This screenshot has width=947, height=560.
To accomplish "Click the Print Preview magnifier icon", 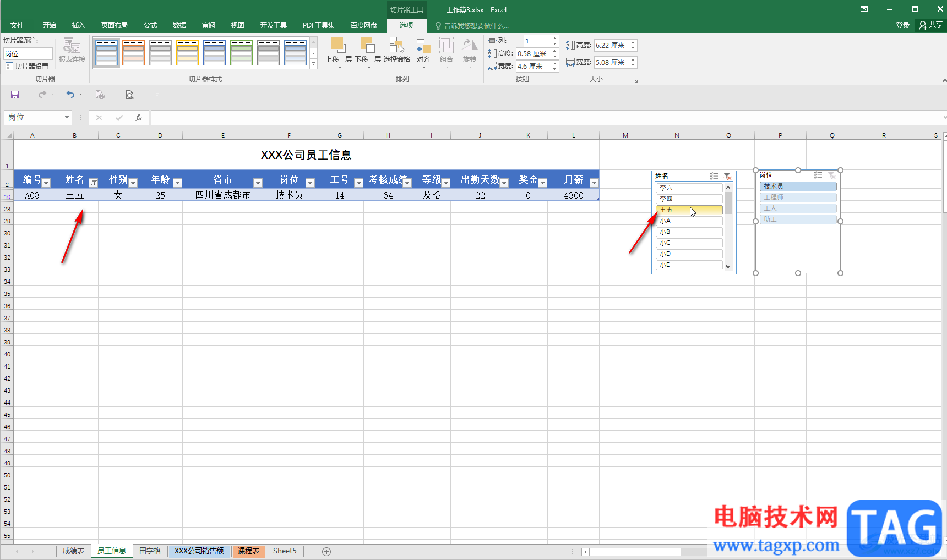I will pos(129,95).
